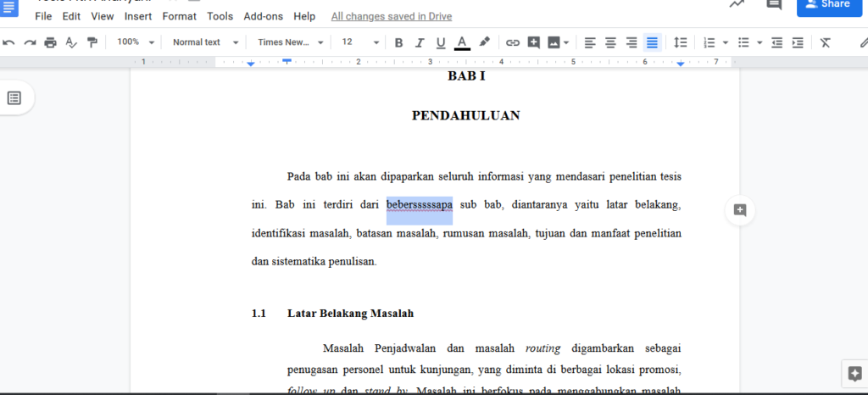Viewport: 868px width, 395px height.
Task: Set right text alignment
Action: click(x=632, y=42)
